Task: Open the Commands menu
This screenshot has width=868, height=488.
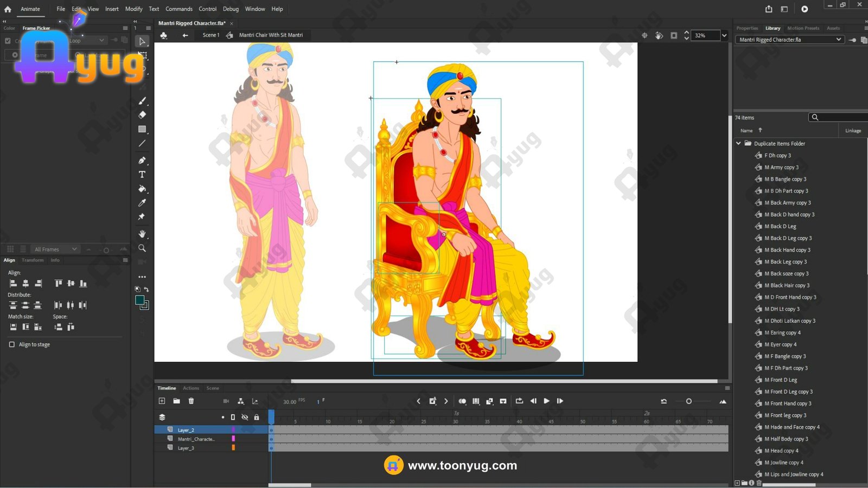Action: point(179,9)
